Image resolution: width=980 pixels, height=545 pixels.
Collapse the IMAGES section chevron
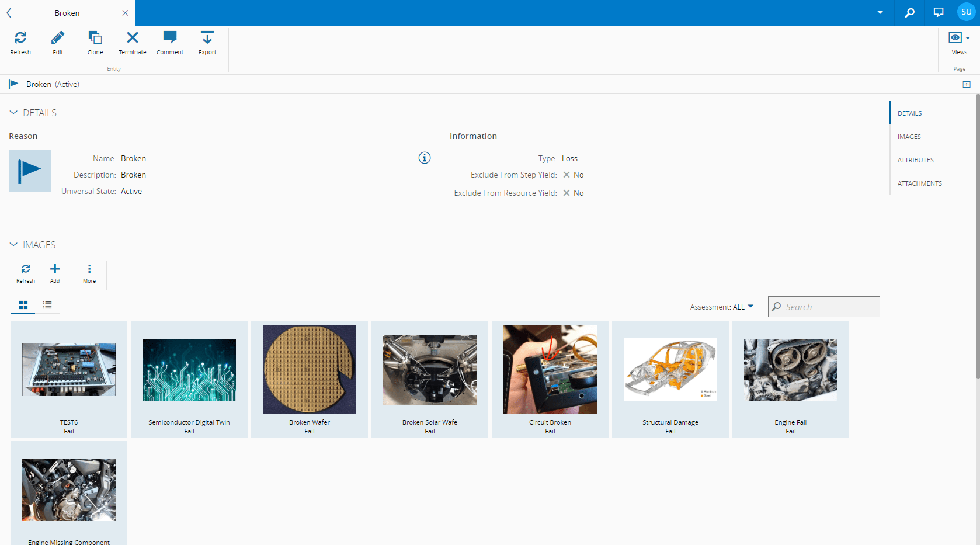coord(13,245)
